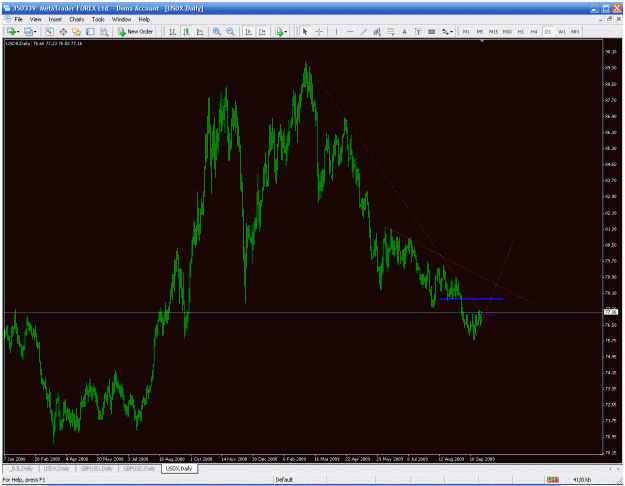
Task: Open the new chart icon
Action: (x=11, y=31)
